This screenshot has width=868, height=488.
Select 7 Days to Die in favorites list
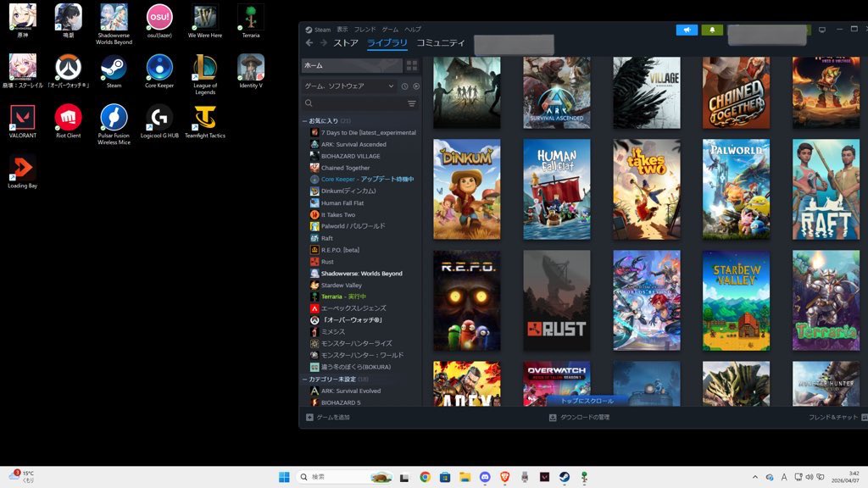click(363, 133)
